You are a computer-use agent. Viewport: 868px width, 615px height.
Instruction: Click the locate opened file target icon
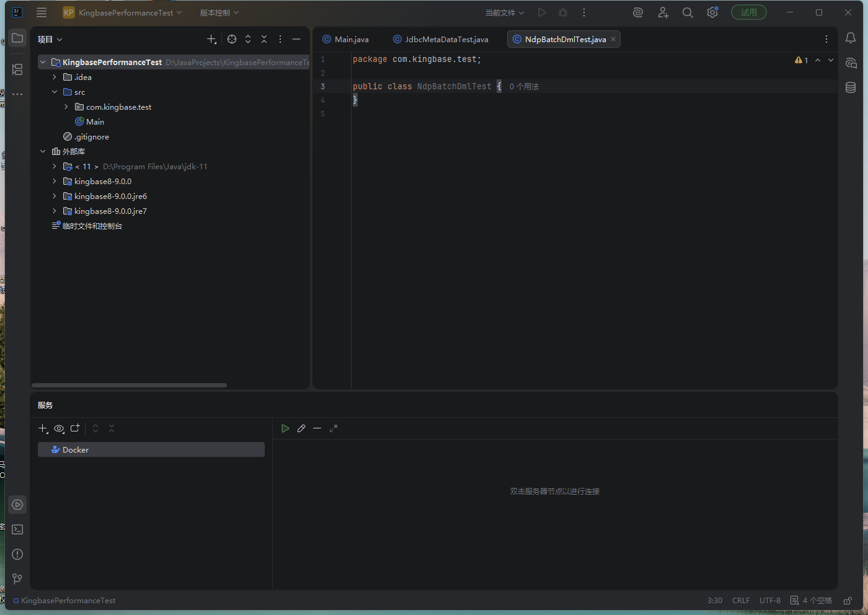pyautogui.click(x=232, y=39)
